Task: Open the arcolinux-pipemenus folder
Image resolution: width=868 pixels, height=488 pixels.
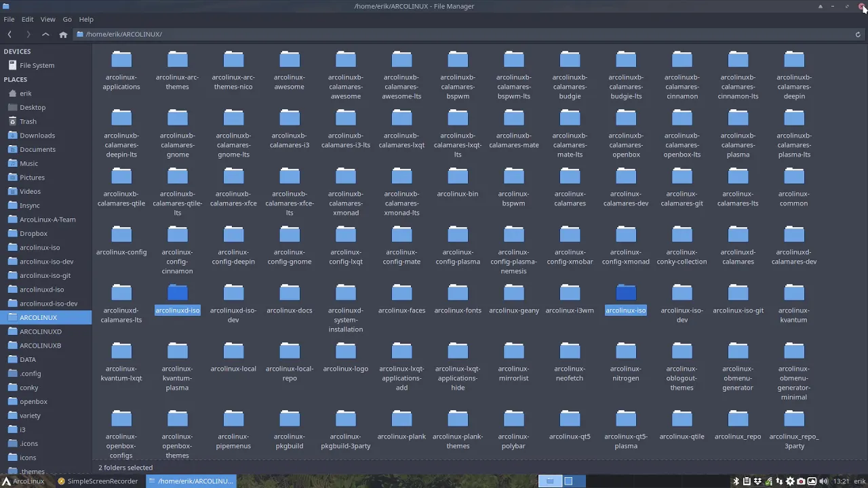Action: pyautogui.click(x=233, y=430)
